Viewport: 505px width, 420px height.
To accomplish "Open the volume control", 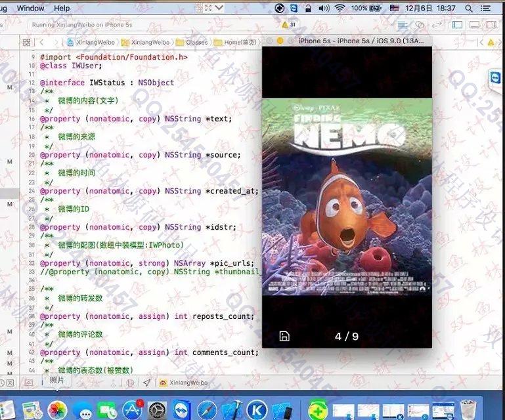I will [324, 8].
